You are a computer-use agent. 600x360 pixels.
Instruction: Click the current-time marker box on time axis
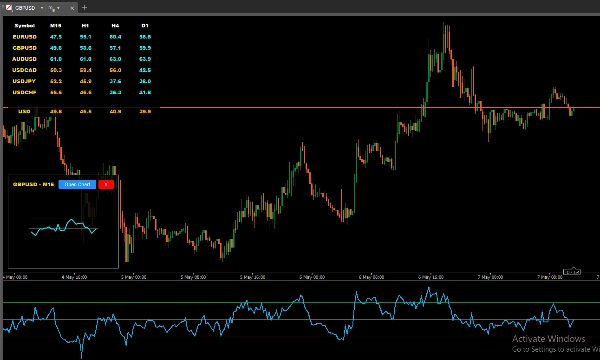(x=572, y=272)
